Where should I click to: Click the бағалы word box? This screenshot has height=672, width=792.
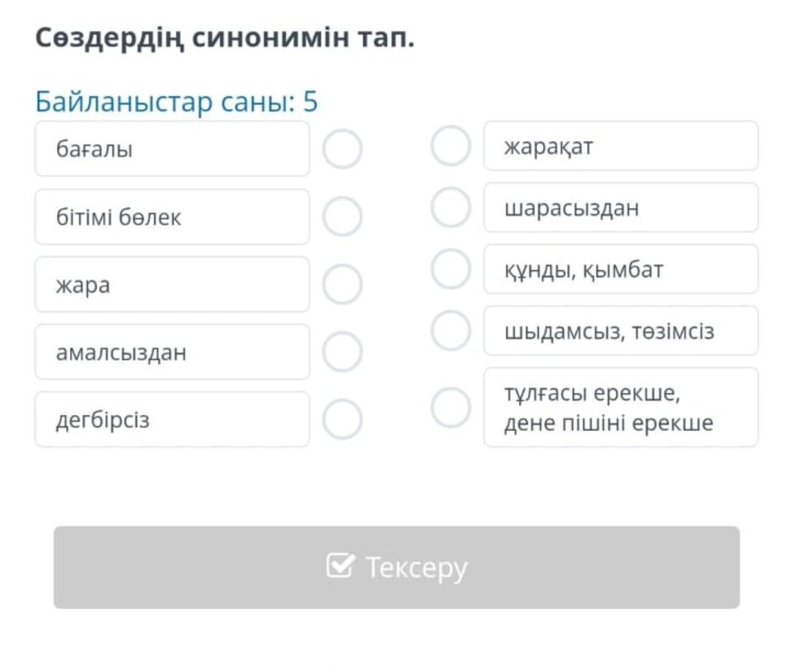click(x=172, y=149)
